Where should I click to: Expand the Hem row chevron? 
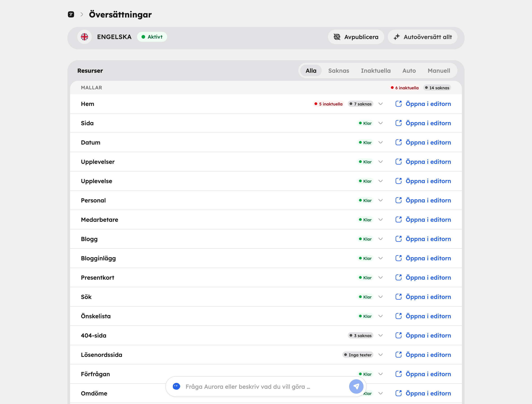(x=381, y=104)
